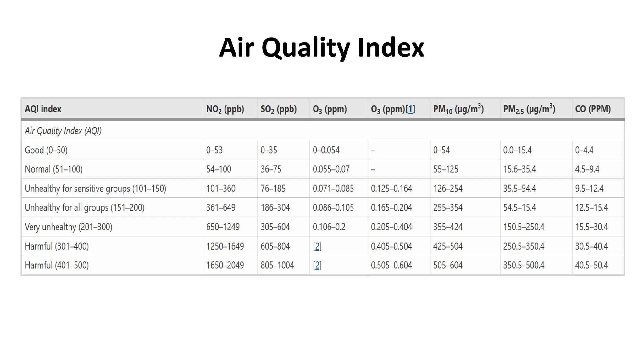Click the Very unhealthy (201–300) label
The image size is (644, 362).
click(x=69, y=227)
